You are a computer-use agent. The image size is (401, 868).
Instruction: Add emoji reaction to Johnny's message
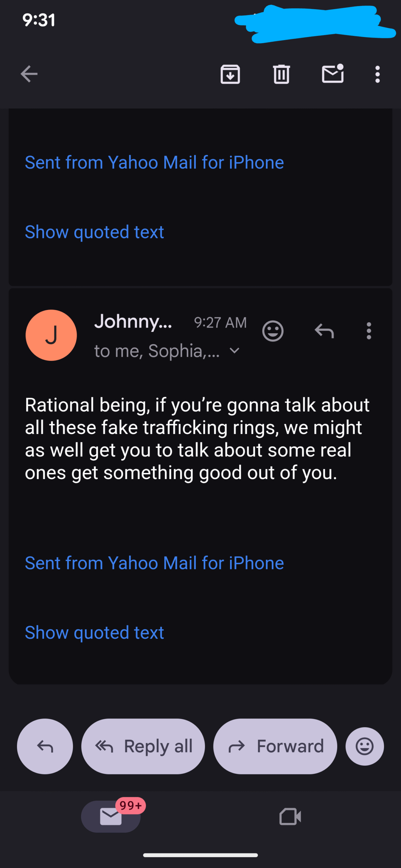coord(273,331)
